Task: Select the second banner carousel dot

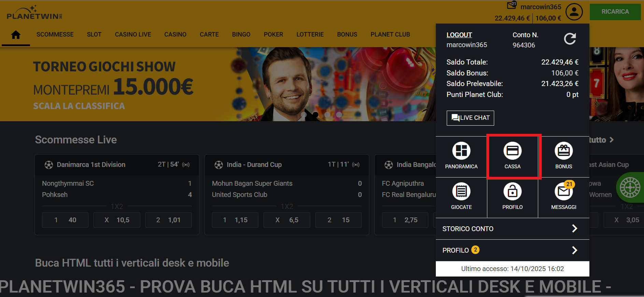Action: point(315,115)
